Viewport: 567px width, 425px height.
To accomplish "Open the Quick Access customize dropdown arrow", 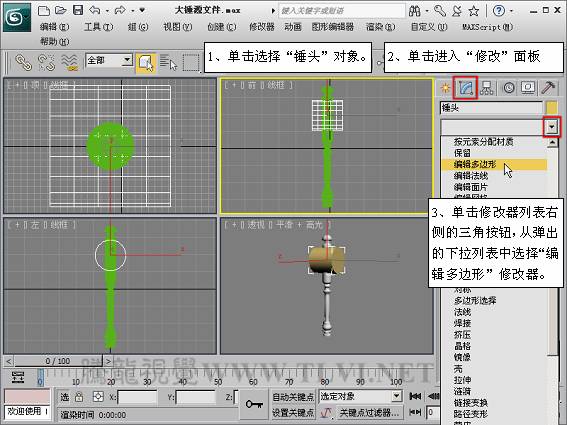I will point(142,10).
